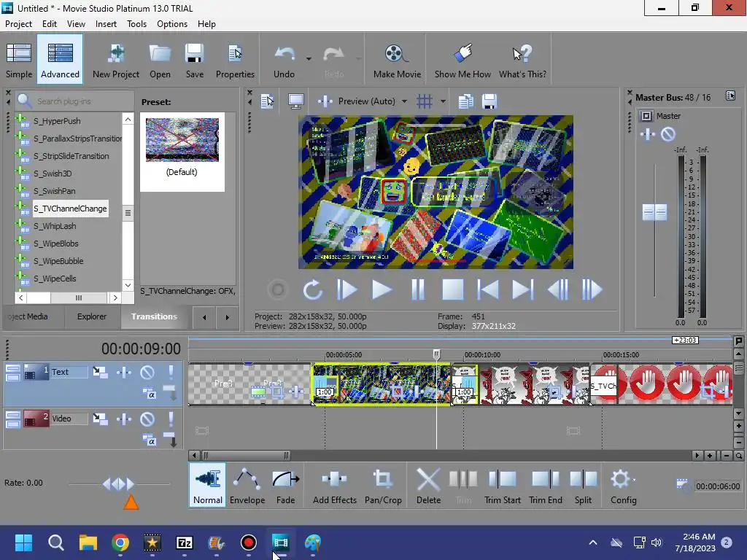Viewport: 747px width, 560px height.
Task: Mute the Video track
Action: 147,419
